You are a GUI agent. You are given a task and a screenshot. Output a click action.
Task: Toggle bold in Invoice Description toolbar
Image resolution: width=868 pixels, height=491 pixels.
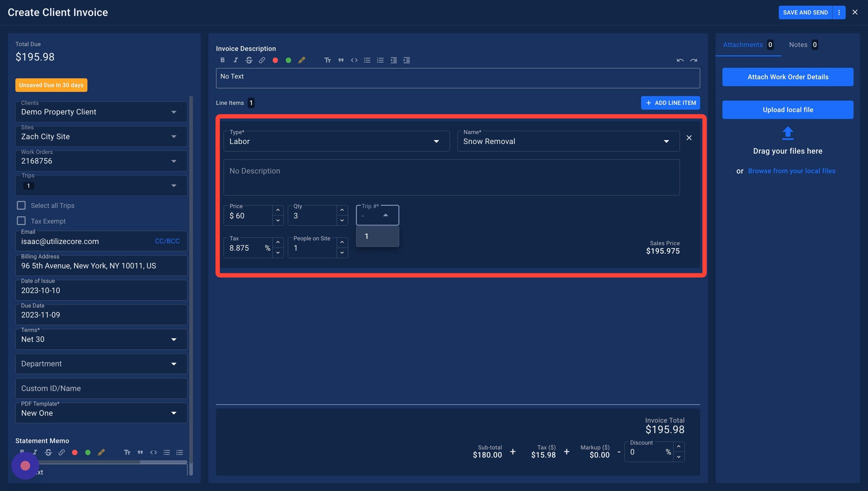point(222,60)
